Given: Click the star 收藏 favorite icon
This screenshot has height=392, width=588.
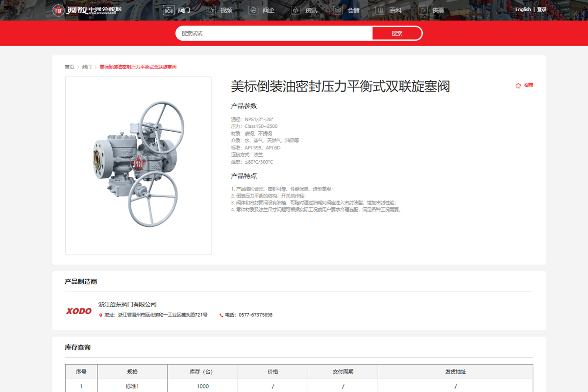Looking at the screenshot, I should tap(518, 85).
